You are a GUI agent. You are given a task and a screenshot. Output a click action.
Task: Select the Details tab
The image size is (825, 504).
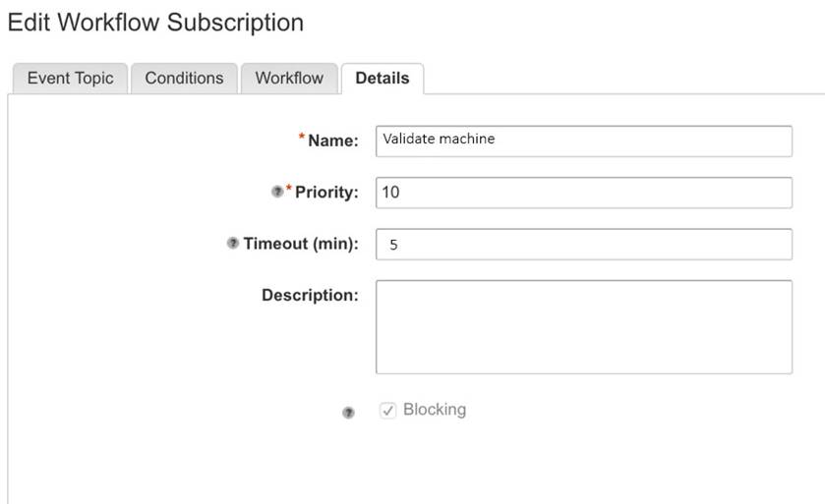point(383,79)
